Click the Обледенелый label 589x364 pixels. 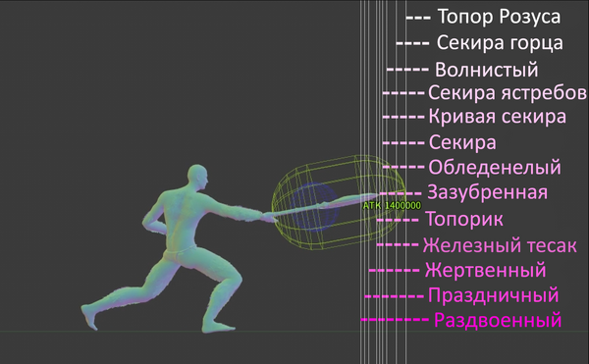[495, 167]
